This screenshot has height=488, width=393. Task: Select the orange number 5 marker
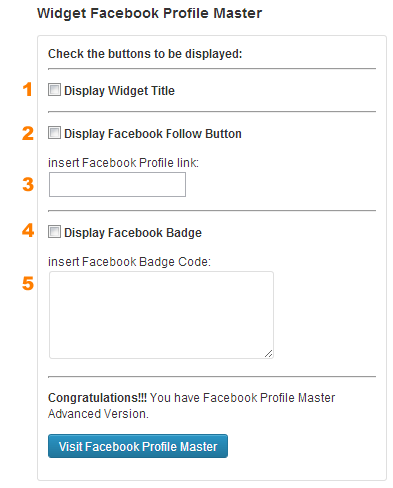pyautogui.click(x=28, y=283)
